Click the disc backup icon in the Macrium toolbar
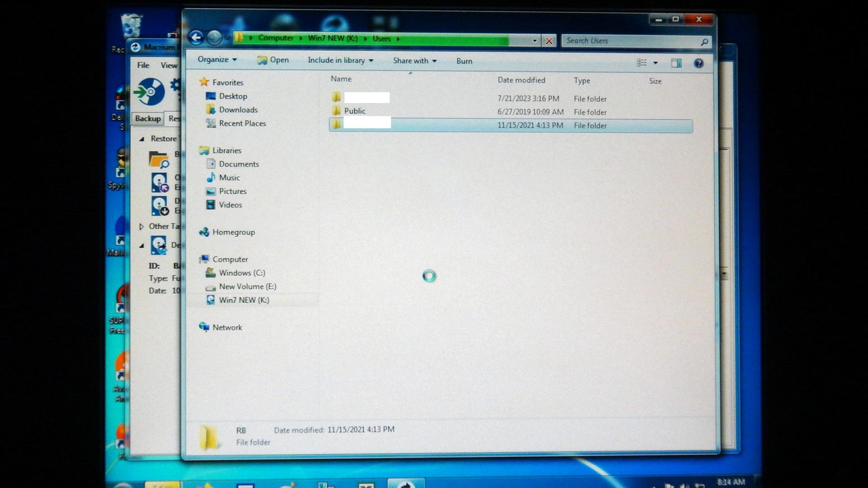Viewport: 868px width, 488px height. tap(149, 91)
